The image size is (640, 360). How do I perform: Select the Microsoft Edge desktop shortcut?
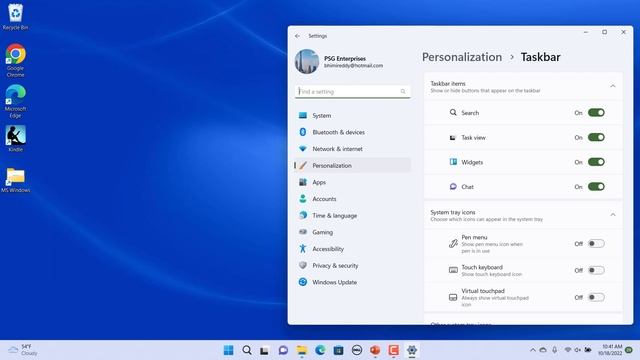click(15, 101)
